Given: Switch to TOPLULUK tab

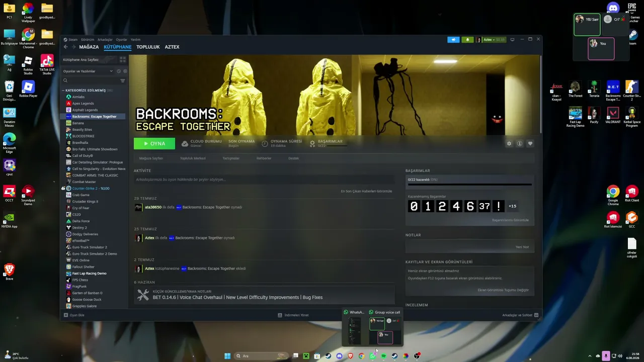Looking at the screenshot, I should click(x=148, y=47).
